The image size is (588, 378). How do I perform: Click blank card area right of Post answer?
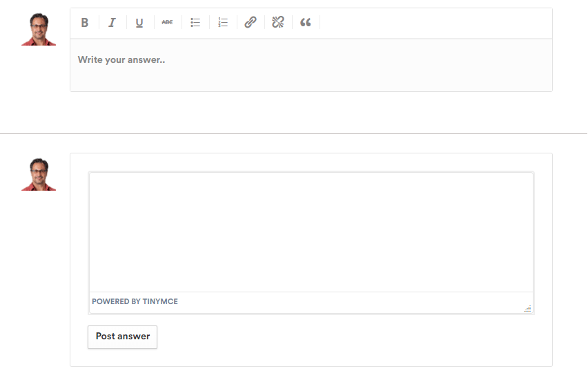coord(353,338)
